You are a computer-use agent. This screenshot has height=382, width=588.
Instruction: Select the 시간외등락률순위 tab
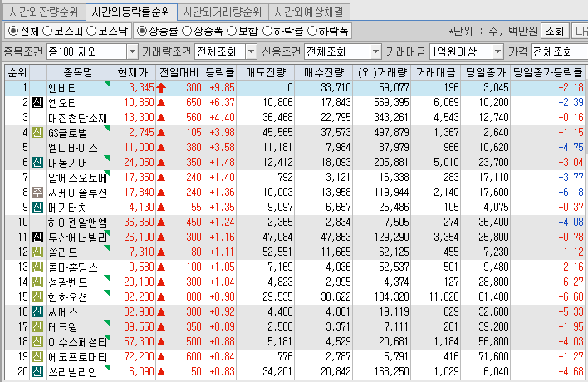click(131, 12)
